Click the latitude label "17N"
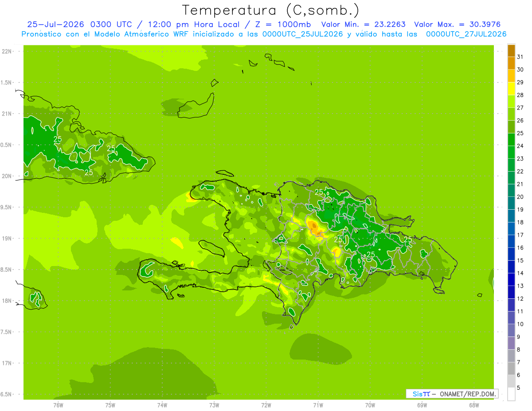The width and height of the screenshot is (532, 411). 6,363
